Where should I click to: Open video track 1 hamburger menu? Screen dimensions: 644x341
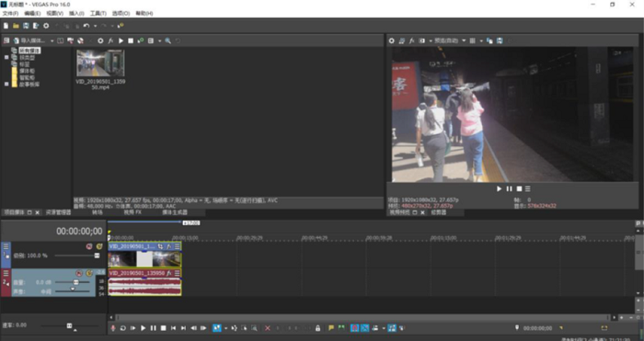6,246
